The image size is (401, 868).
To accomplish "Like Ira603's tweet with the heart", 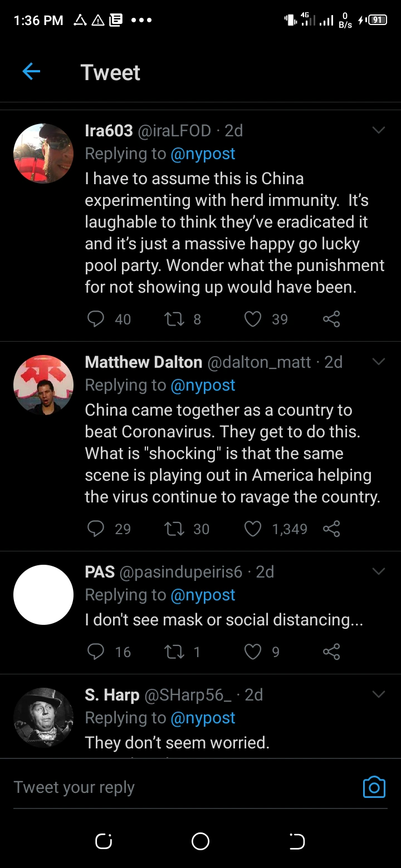I will pyautogui.click(x=253, y=319).
